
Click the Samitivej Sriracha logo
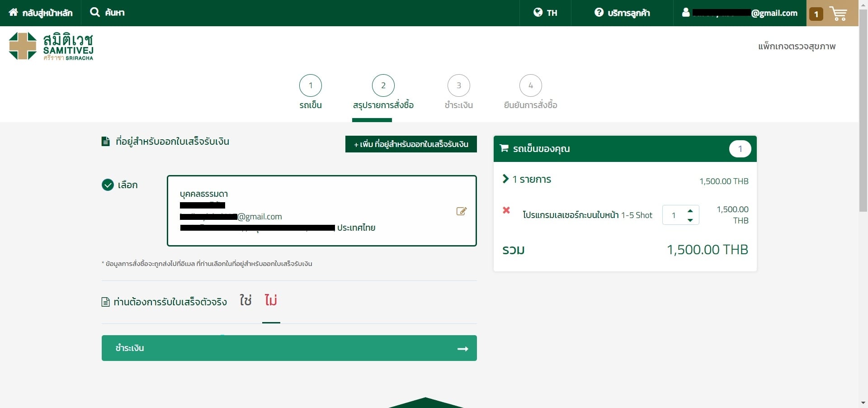click(x=51, y=46)
